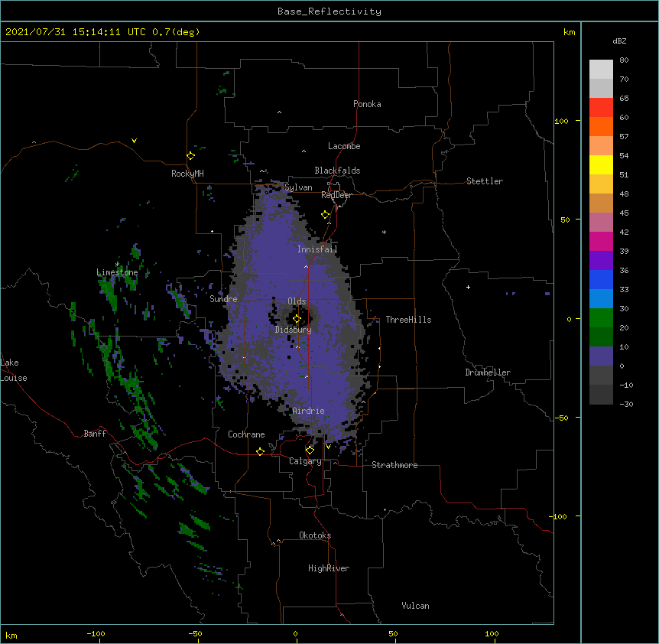Click the green 30 dBZ legend swatch
The width and height of the screenshot is (659, 644).
tap(601, 318)
